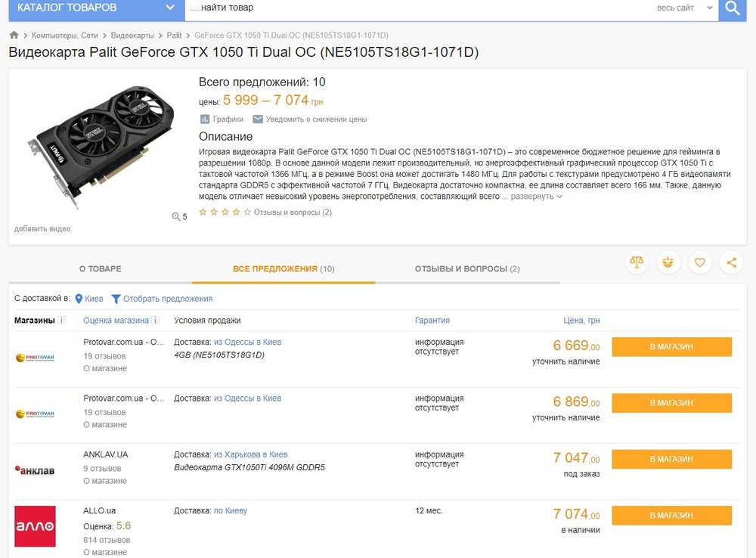Click the graphics card product image
756x558 pixels.
[x=102, y=144]
